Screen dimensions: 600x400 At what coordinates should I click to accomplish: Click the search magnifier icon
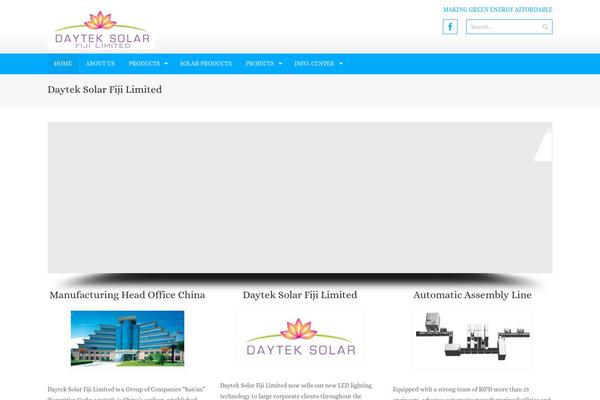coord(545,27)
